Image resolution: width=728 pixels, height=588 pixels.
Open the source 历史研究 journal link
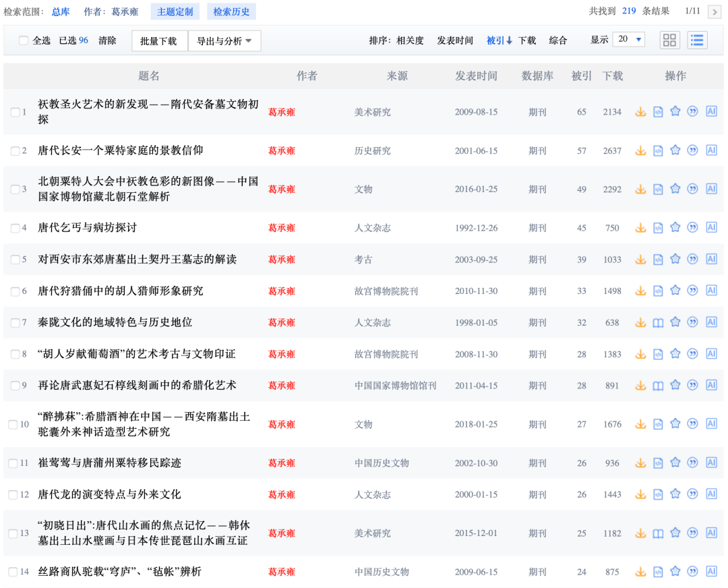click(372, 151)
